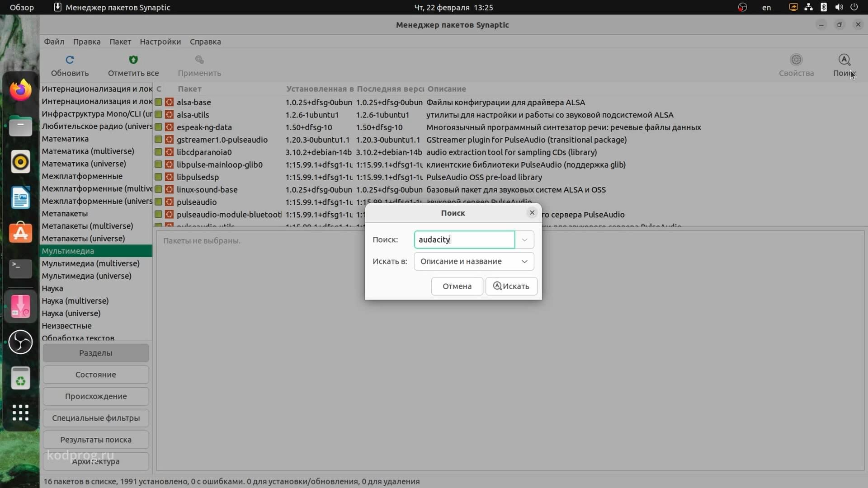Toggle status checkbox for alsa-base
The image size is (868, 488).
[158, 102]
